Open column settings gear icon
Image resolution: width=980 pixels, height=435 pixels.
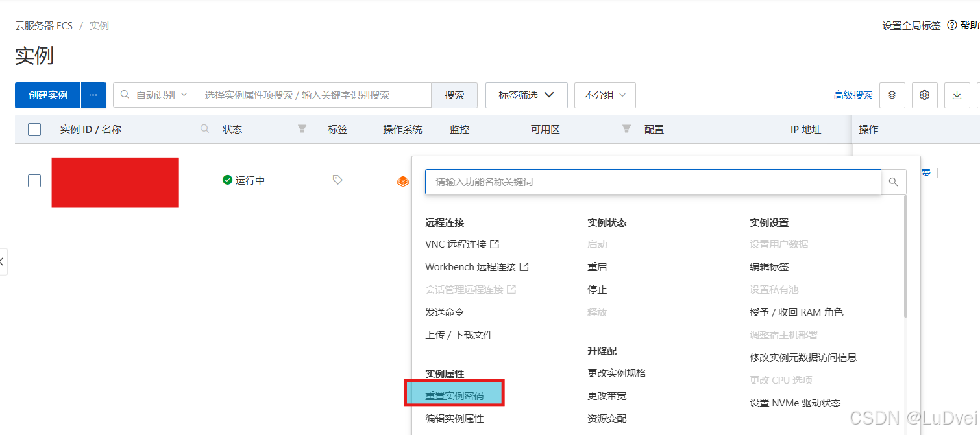925,95
